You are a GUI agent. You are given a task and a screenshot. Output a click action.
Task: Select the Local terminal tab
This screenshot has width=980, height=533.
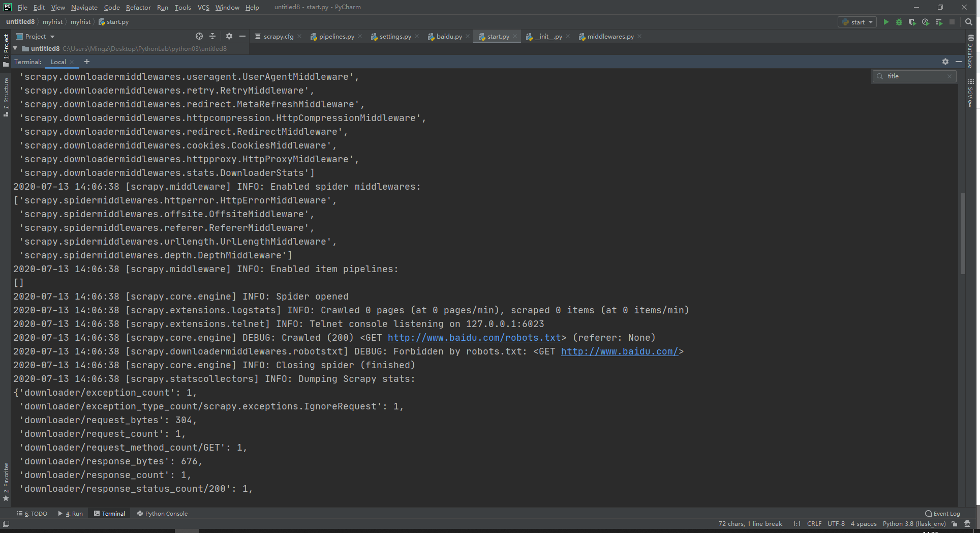point(58,62)
